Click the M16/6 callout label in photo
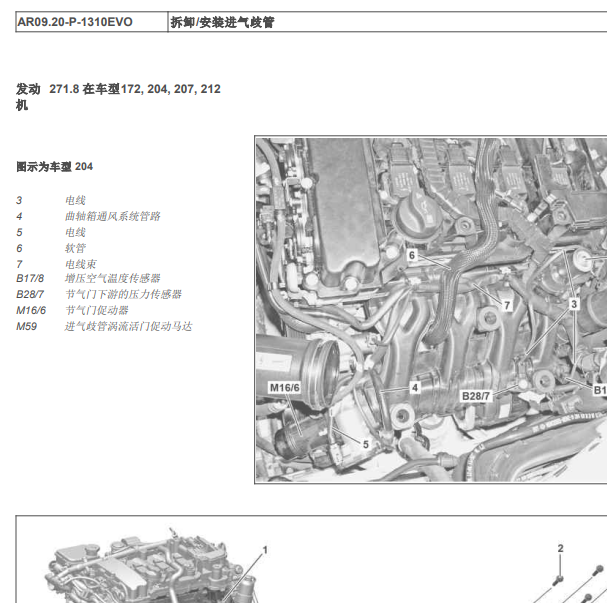Viewport: 607px width, 603px height. point(285,387)
